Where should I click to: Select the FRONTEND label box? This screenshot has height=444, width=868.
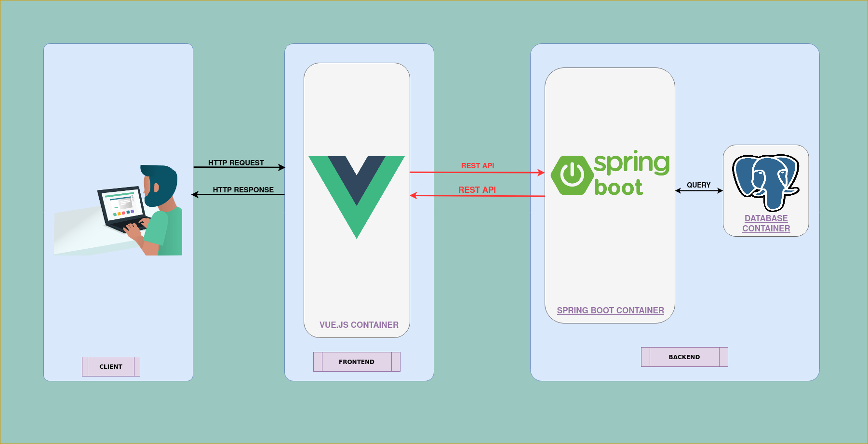[357, 362]
